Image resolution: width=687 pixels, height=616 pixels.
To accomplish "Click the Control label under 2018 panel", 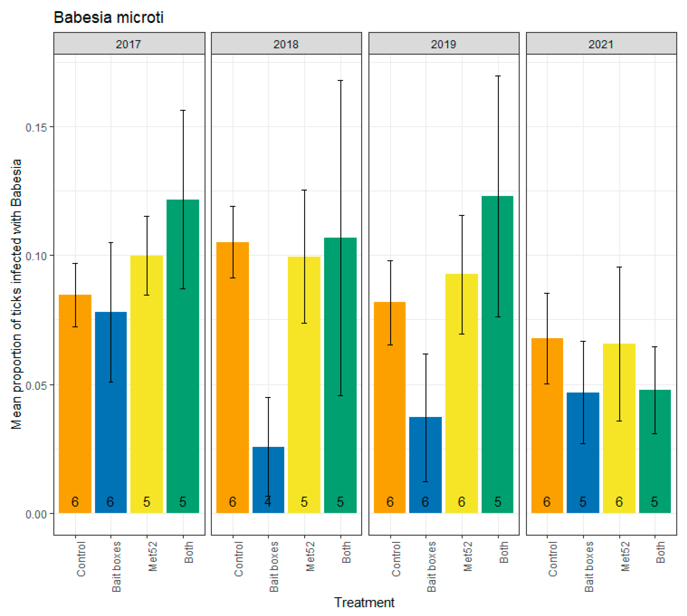I will 238,559.
